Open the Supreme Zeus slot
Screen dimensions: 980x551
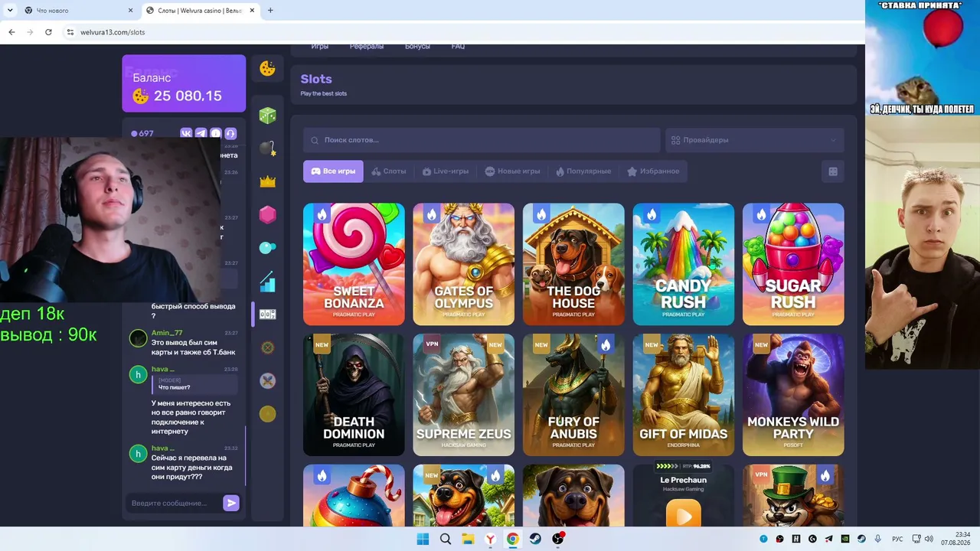point(464,395)
